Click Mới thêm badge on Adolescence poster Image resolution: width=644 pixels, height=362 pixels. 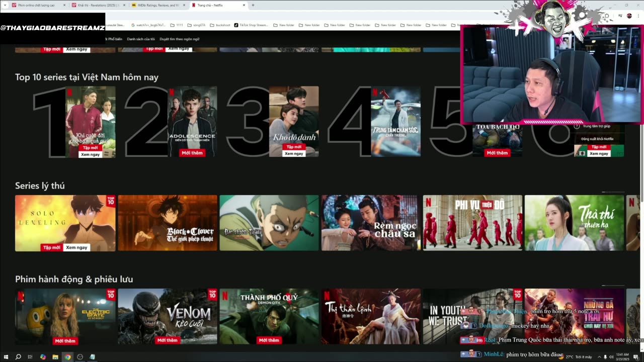[x=192, y=153]
